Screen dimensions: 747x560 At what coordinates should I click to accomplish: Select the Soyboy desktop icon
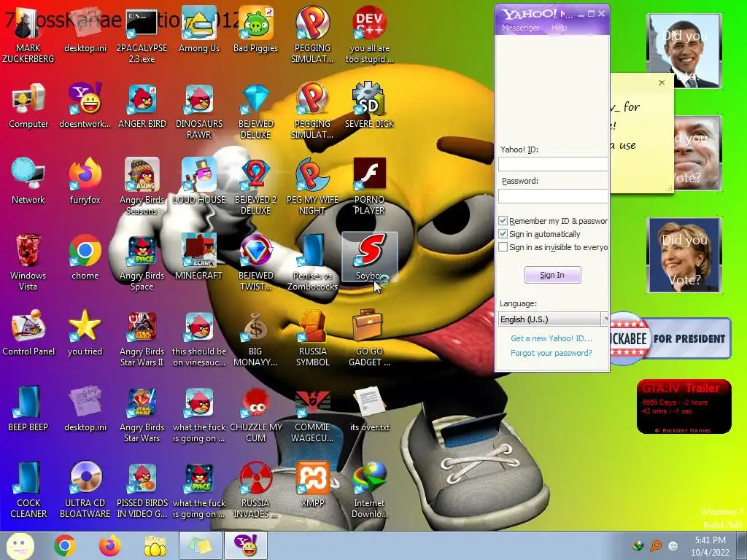(369, 257)
